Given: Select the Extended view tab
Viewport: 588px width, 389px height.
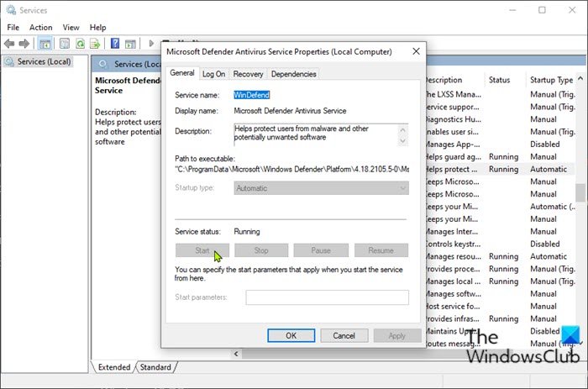Looking at the screenshot, I should click(114, 367).
